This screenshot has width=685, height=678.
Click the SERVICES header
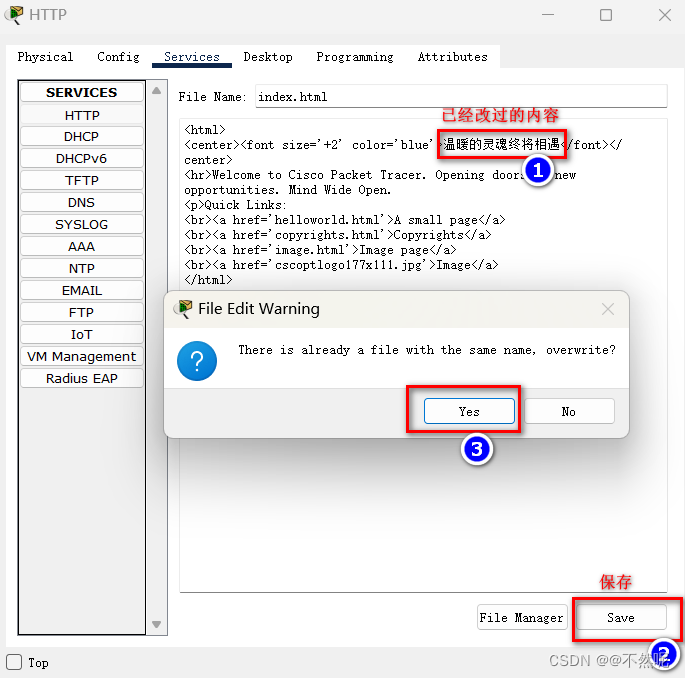82,92
